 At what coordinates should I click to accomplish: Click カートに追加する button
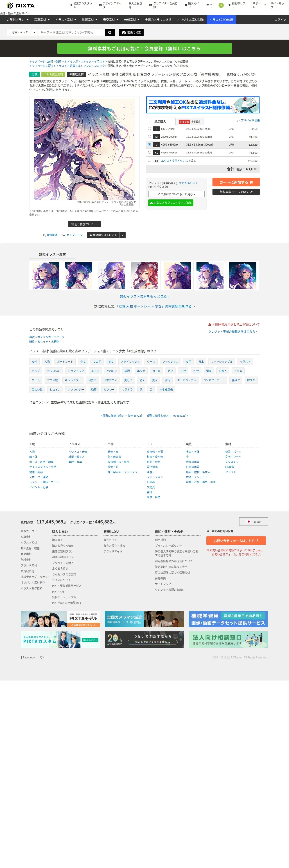point(236,182)
